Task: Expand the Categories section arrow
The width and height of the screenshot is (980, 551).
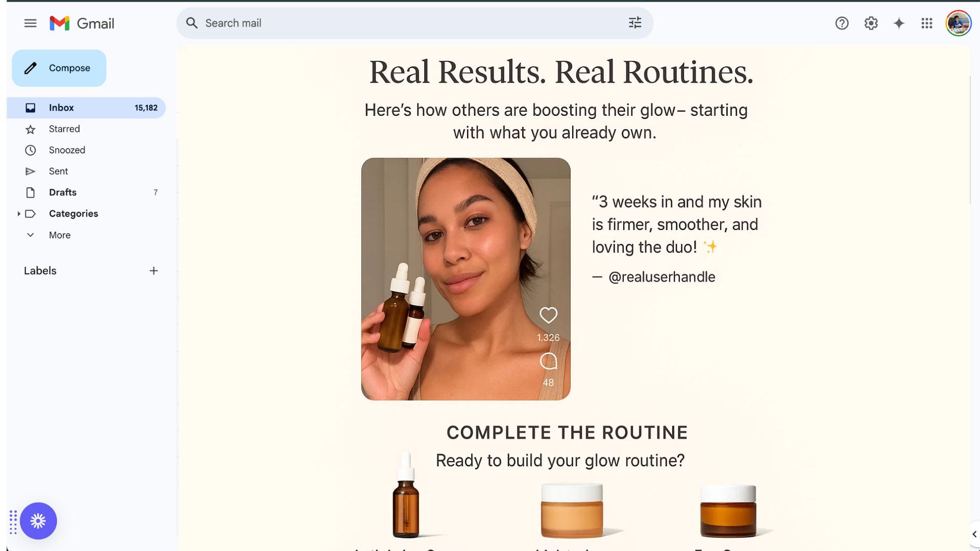Action: (19, 214)
